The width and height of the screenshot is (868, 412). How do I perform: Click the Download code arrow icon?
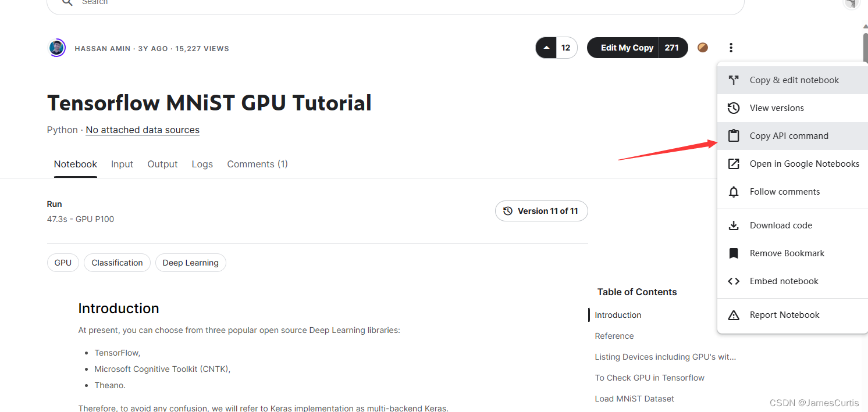click(734, 225)
